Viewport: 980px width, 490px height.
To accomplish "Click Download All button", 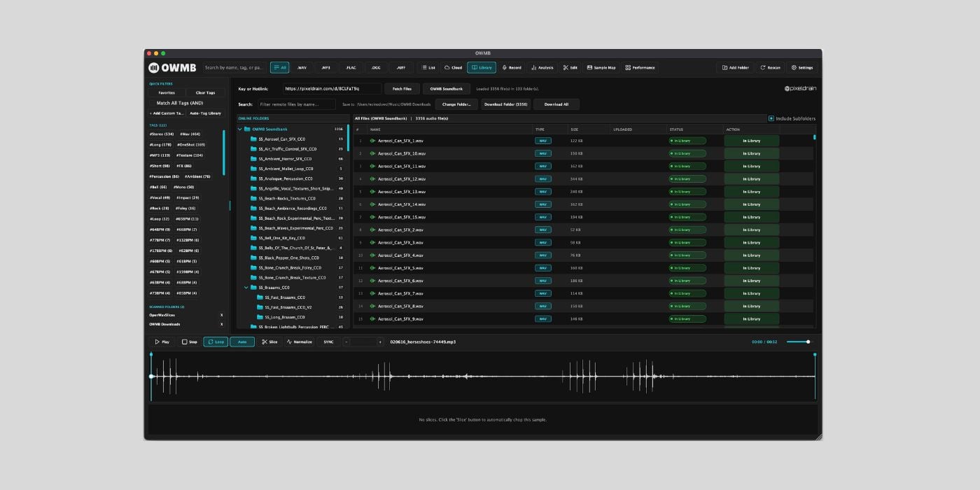I will point(556,104).
